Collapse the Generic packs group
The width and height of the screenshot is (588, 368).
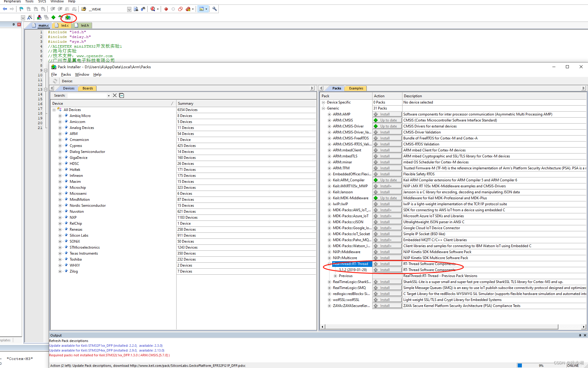tap(323, 108)
